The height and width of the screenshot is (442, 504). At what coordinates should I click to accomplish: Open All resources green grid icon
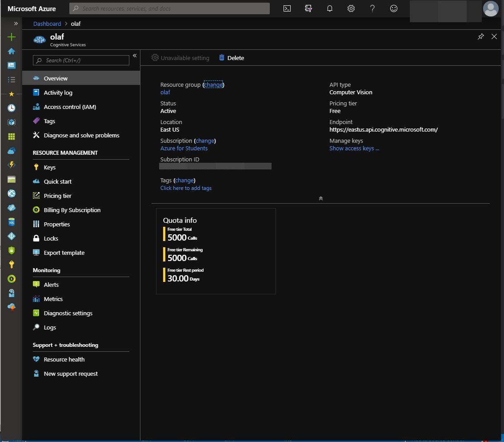point(12,137)
